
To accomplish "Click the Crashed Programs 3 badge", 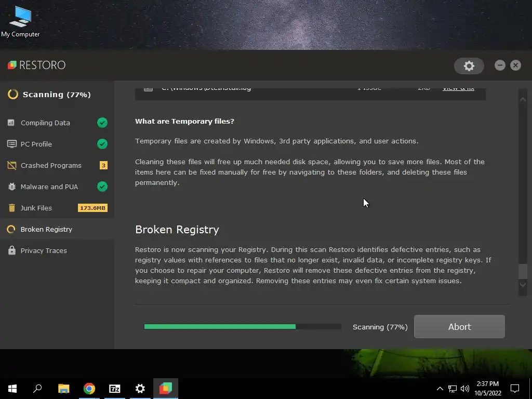I will click(103, 165).
